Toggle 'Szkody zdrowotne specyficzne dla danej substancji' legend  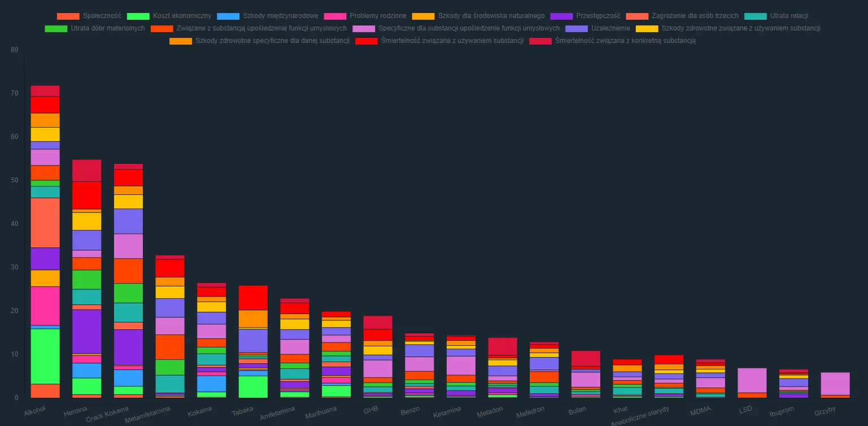pyautogui.click(x=259, y=41)
